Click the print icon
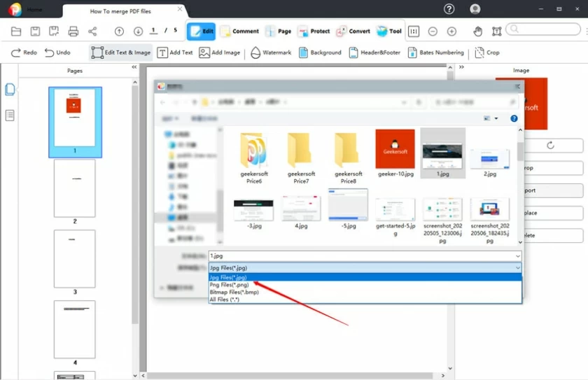Screen dimensions: 588x380 point(73,31)
